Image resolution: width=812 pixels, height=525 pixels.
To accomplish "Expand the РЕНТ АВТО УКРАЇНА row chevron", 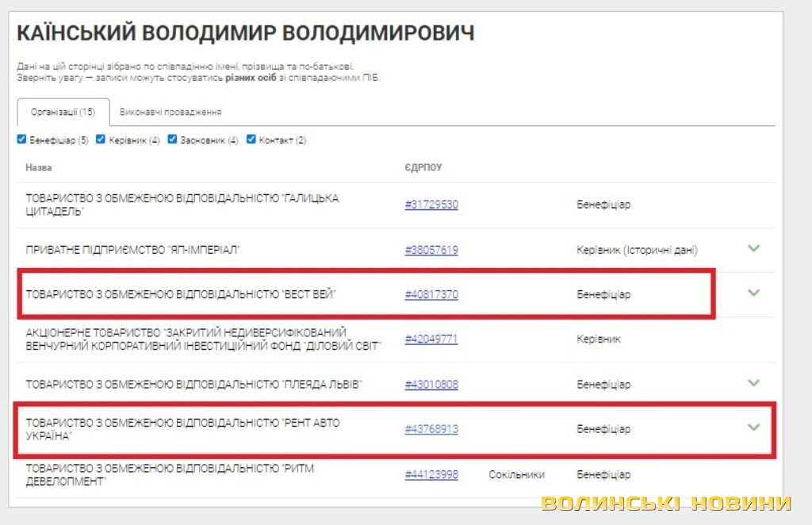I will 753,427.
